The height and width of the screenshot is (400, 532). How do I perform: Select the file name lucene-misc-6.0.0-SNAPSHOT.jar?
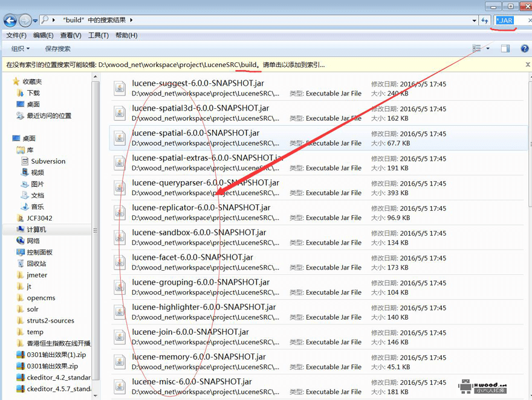tap(192, 382)
